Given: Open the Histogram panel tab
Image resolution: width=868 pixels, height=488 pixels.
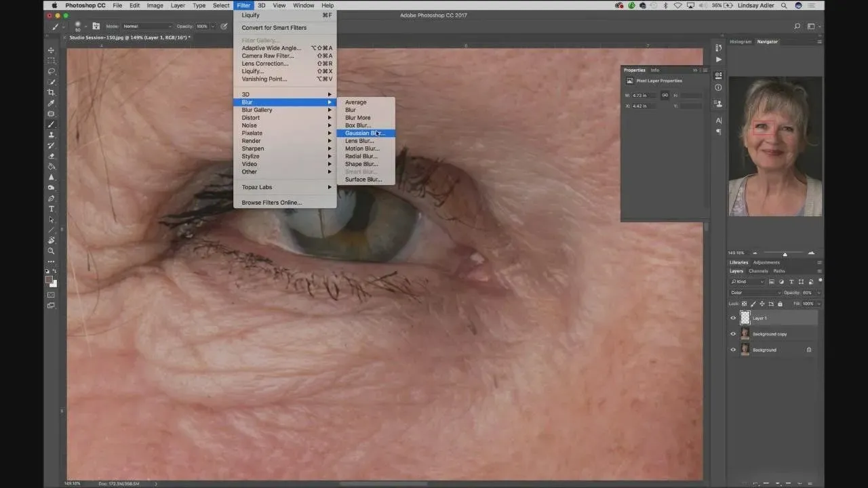Looking at the screenshot, I should click(740, 42).
